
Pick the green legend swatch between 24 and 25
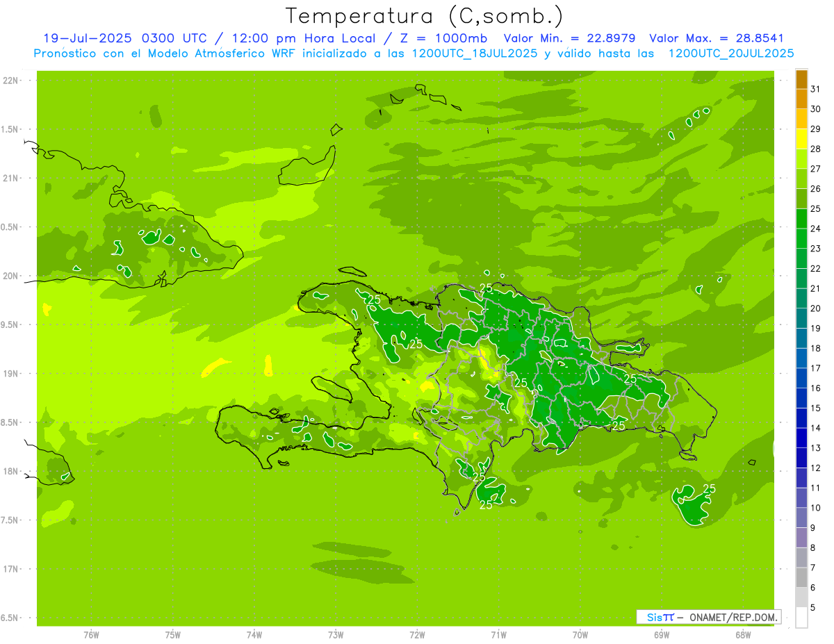coord(801,218)
